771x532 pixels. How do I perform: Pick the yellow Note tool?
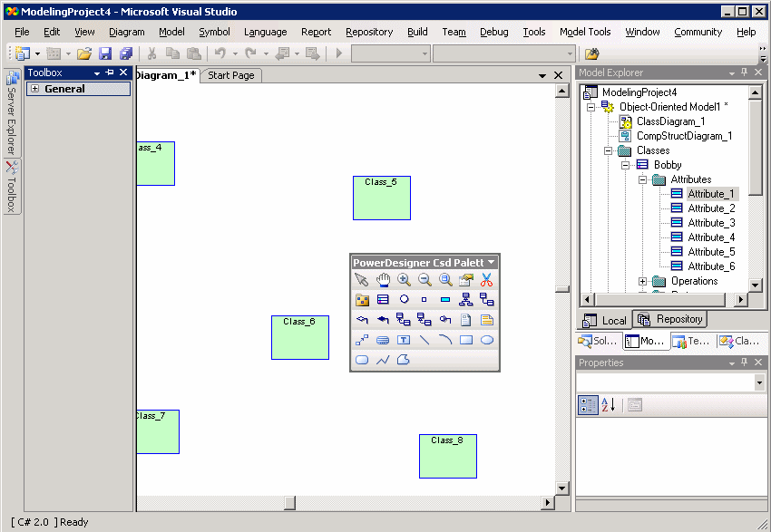487,320
